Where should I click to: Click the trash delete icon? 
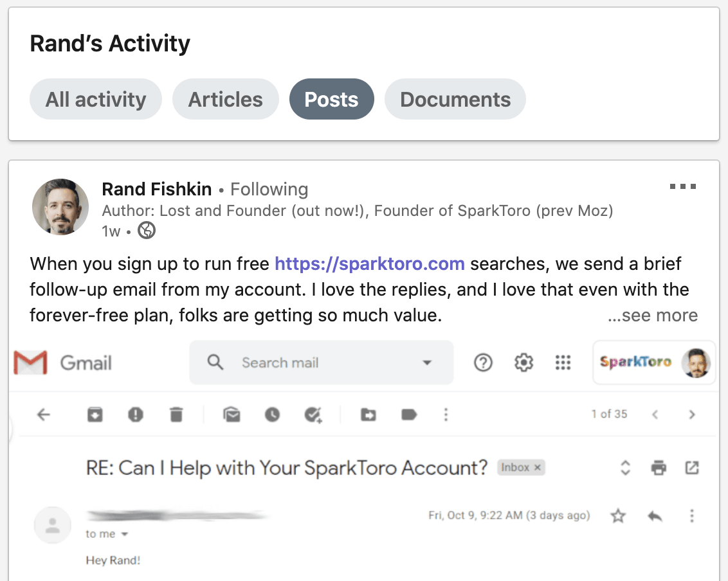point(176,414)
